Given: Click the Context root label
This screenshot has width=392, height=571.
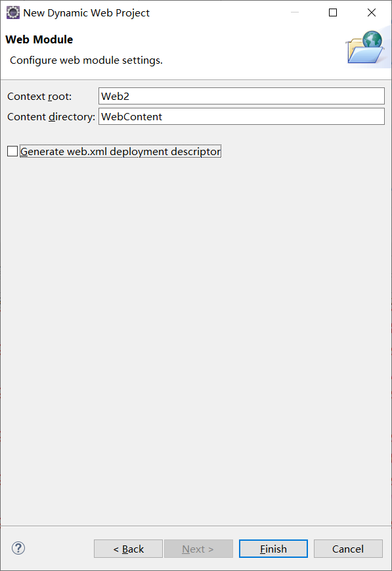Looking at the screenshot, I should [x=39, y=97].
